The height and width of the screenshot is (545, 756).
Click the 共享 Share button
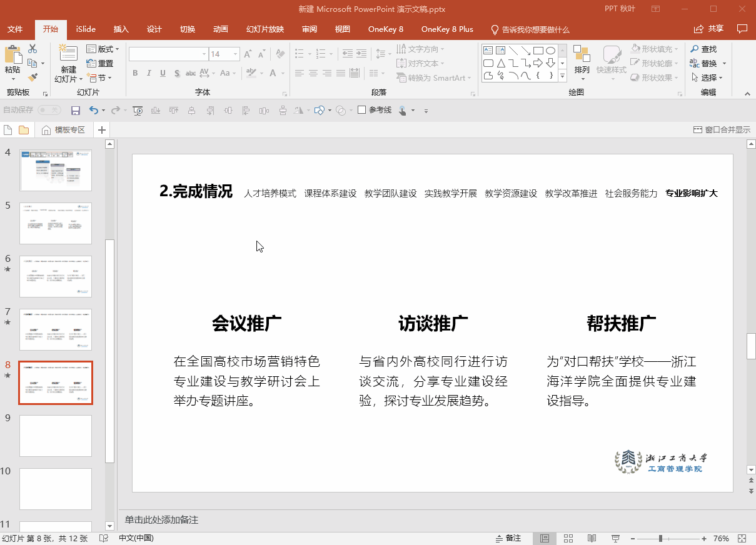(709, 29)
